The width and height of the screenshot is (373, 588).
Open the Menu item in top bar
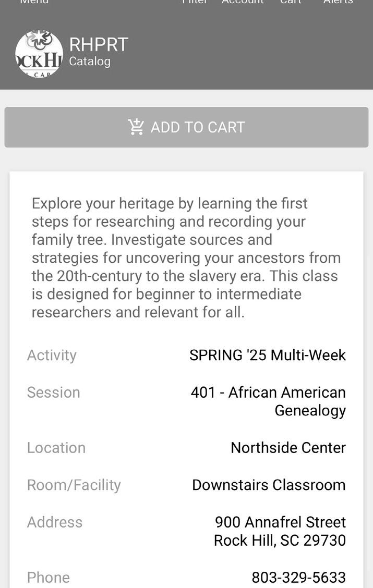coord(34,2)
